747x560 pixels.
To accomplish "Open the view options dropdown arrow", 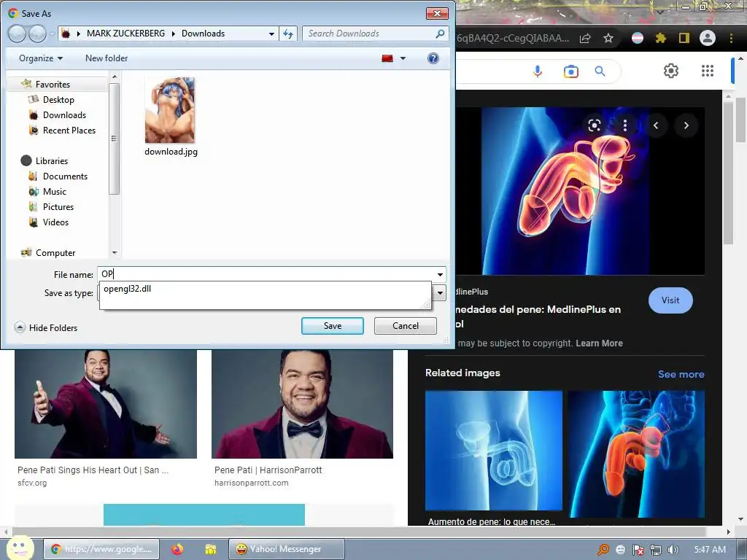I will 403,58.
